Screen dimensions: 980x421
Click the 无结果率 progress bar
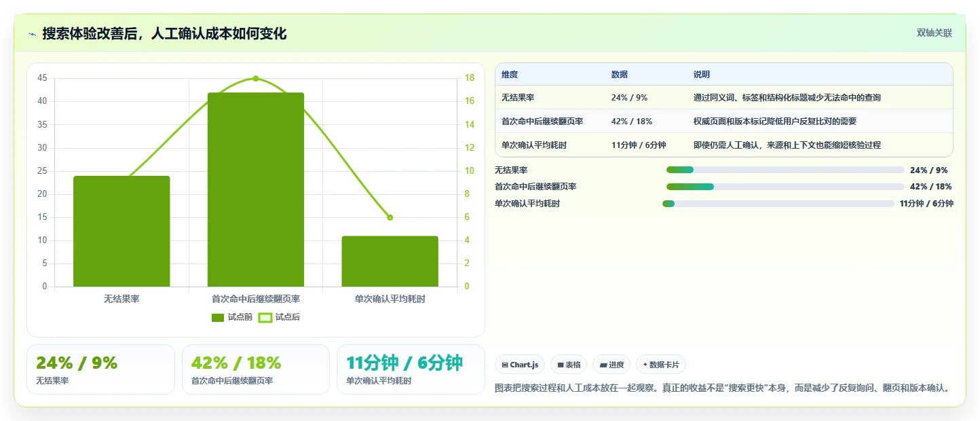coord(785,170)
